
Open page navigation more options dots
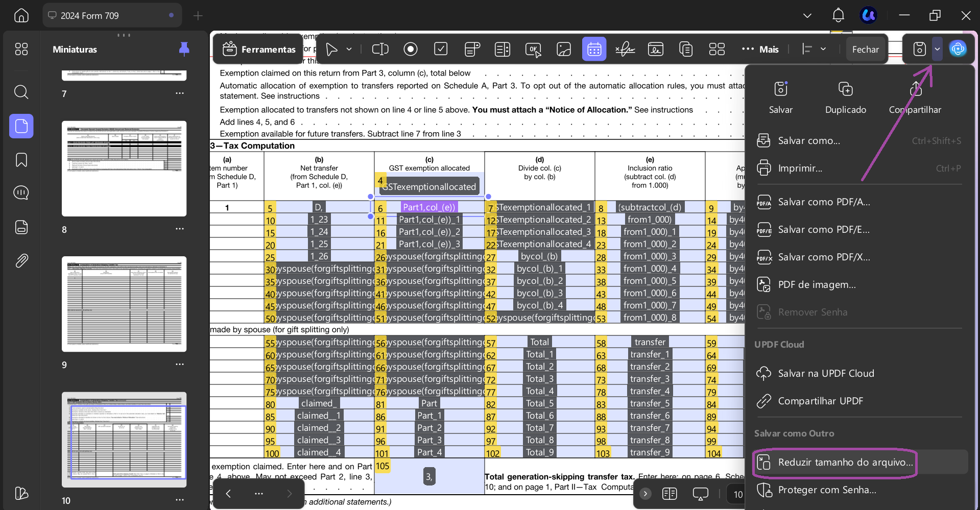[259, 493]
